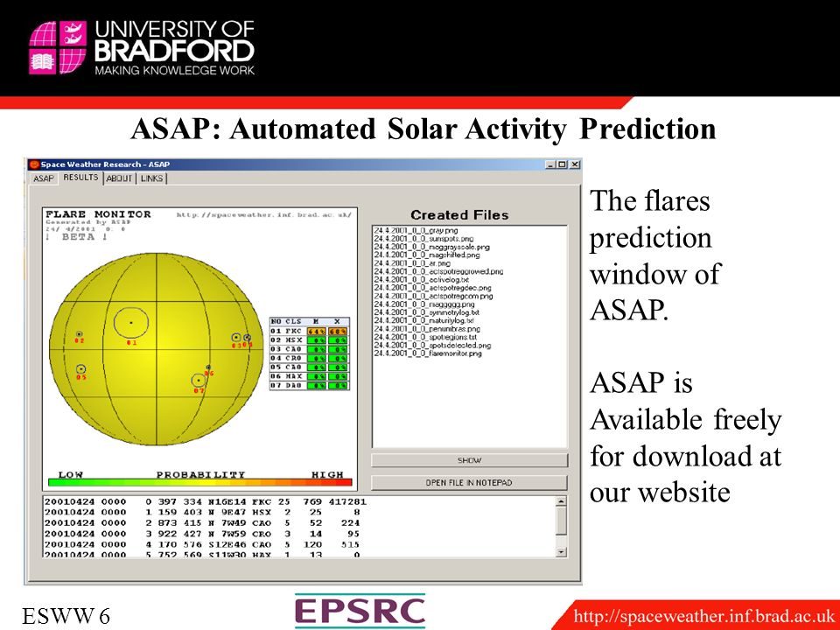Screen dimensions: 840x630
Task: Open the spaceweather.inf.brad.ac.uk footer link
Action: 703,616
